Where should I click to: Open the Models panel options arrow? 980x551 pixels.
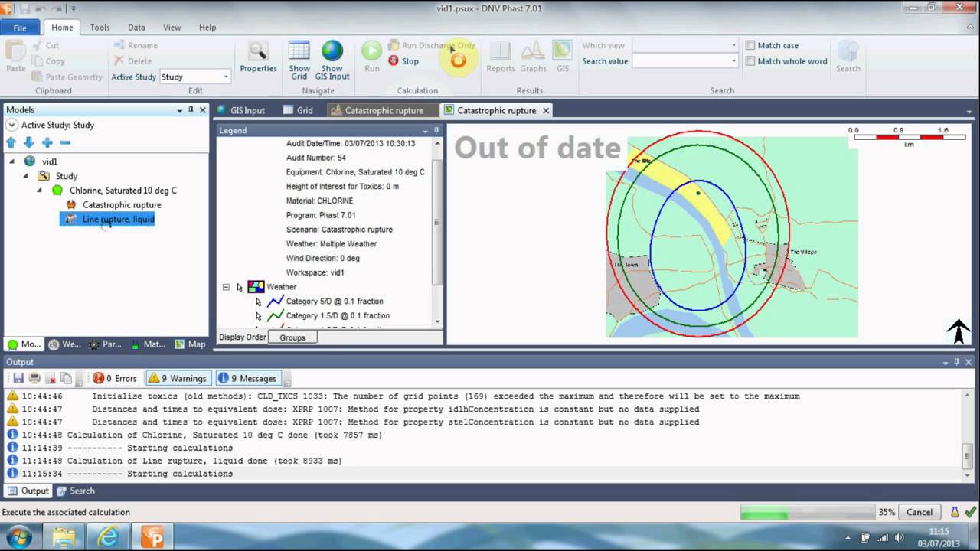179,110
